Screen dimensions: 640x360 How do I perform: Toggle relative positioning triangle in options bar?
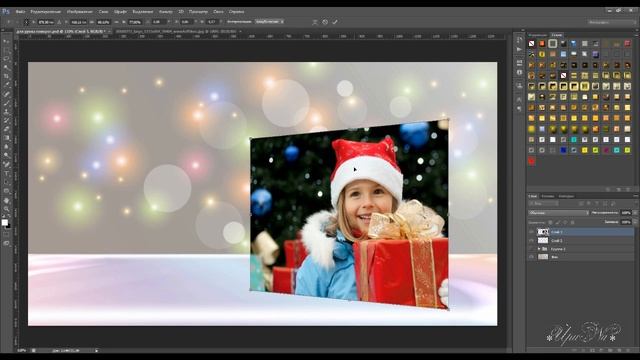(59, 22)
